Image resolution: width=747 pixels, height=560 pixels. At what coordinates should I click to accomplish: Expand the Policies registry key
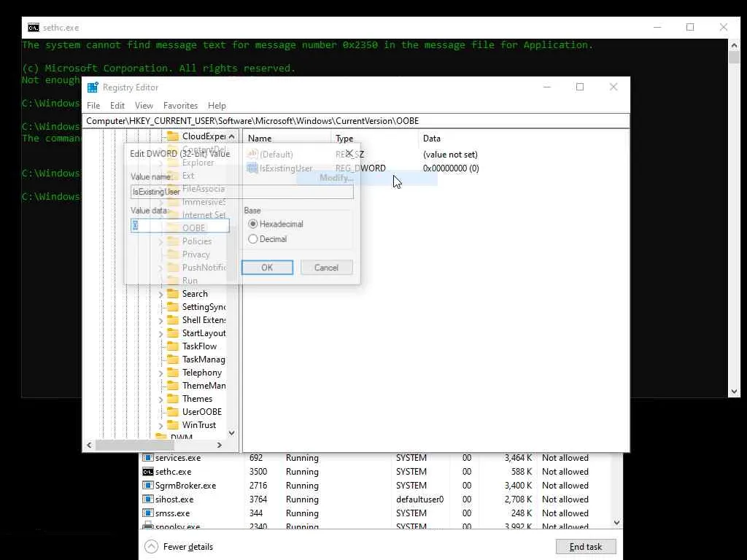click(160, 242)
